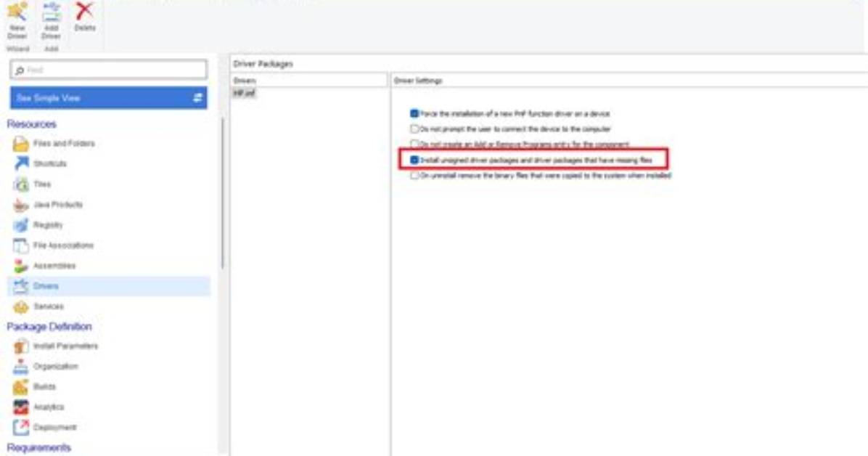Image resolution: width=868 pixels, height=456 pixels.
Task: Toggle Force installation of new PnP function driver
Action: 414,113
